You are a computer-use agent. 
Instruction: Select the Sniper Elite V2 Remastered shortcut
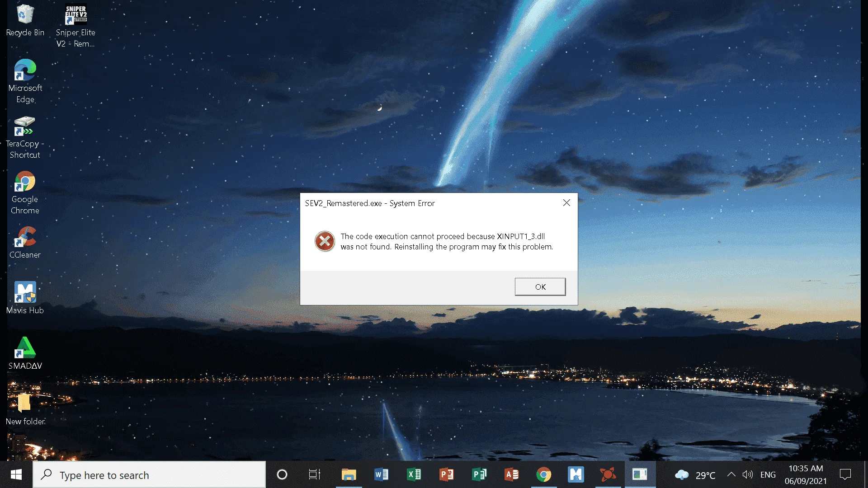(75, 26)
